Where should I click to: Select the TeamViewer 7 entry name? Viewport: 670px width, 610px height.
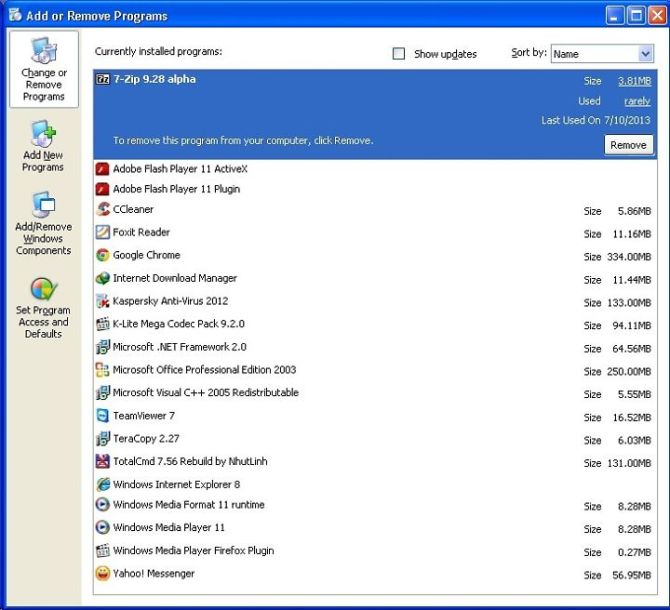(144, 416)
